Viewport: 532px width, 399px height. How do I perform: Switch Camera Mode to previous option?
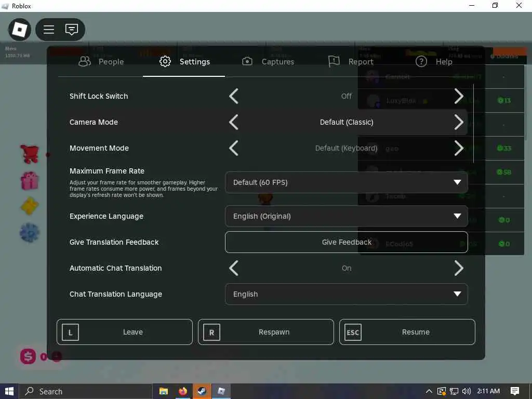[234, 122]
